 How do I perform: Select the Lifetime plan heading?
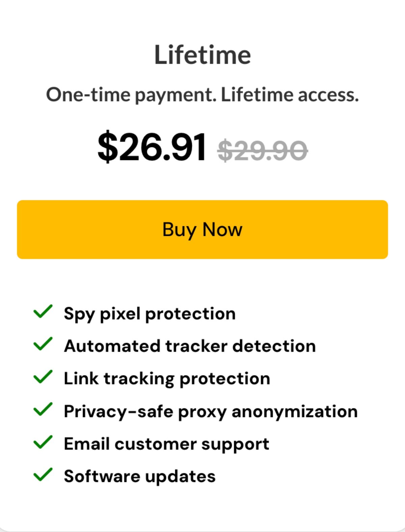pyautogui.click(x=202, y=54)
